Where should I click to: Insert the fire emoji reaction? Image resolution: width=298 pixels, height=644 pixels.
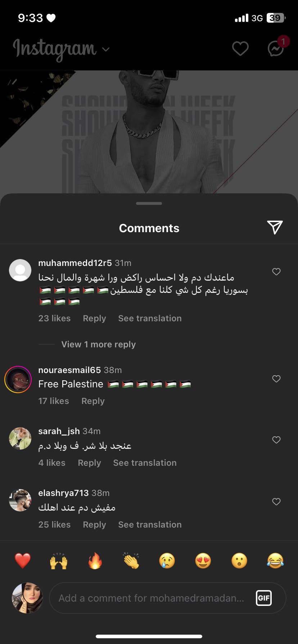point(95,561)
